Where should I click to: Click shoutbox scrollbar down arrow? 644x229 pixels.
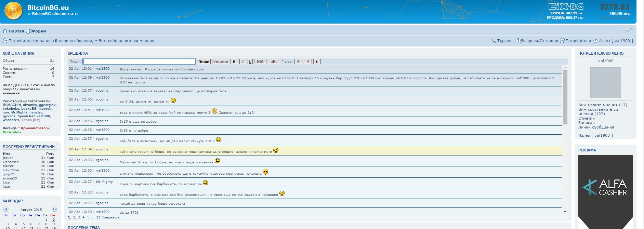pyautogui.click(x=565, y=212)
